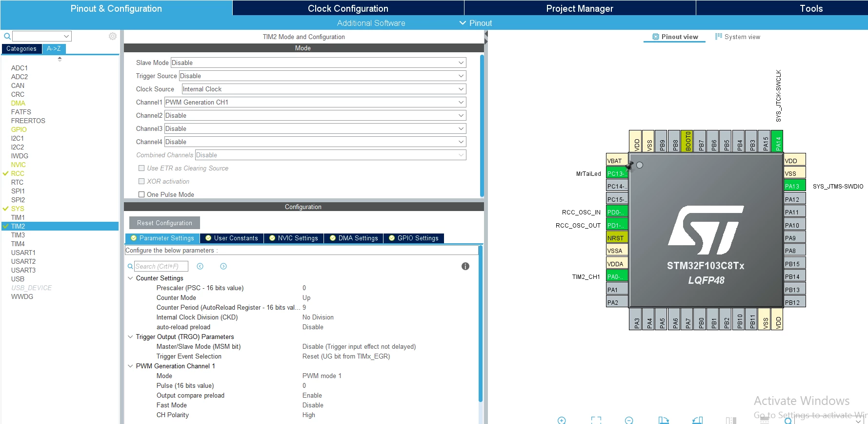Toggle Use ETR as Clearing Source checkbox
The width and height of the screenshot is (868, 424).
point(141,168)
